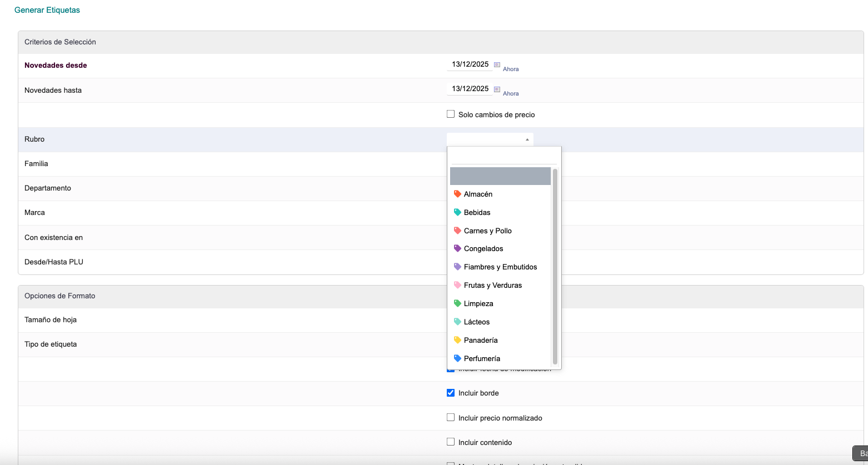Pick Lácteos in the Rubro list
The height and width of the screenshot is (465, 868).
476,322
